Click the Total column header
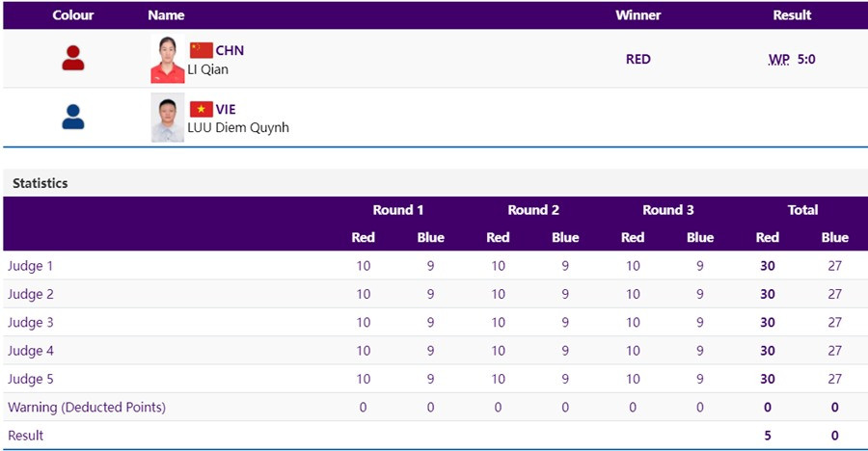868x451 pixels. pos(802,210)
